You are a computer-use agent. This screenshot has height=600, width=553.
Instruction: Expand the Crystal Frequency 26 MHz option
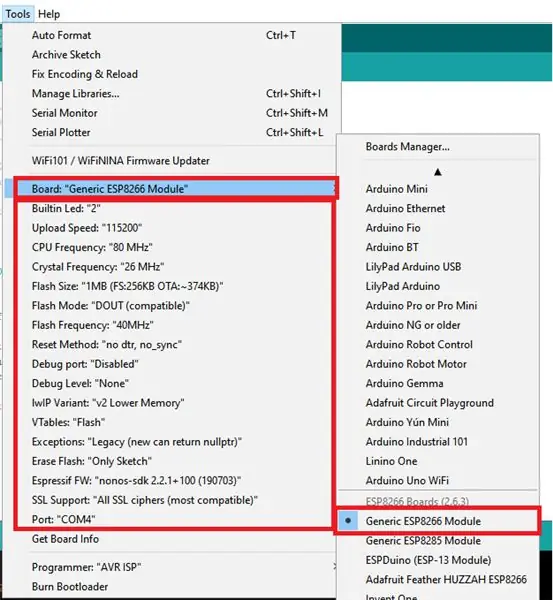click(x=172, y=267)
